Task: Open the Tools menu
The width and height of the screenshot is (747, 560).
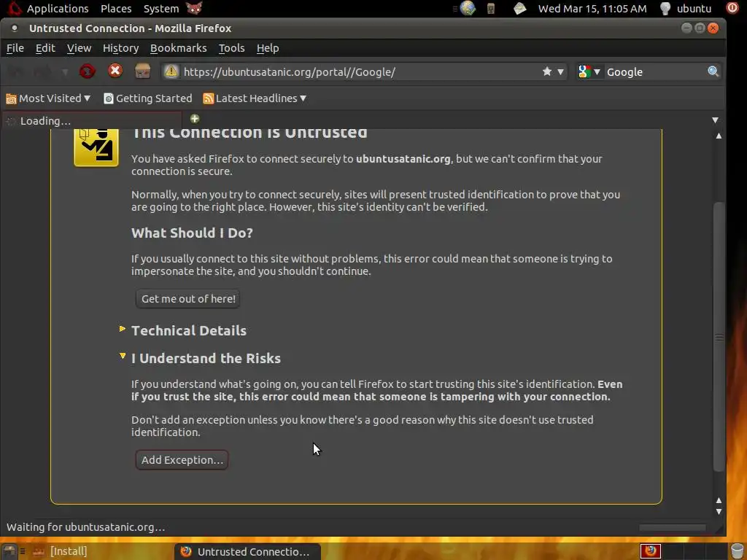Action: 231,48
